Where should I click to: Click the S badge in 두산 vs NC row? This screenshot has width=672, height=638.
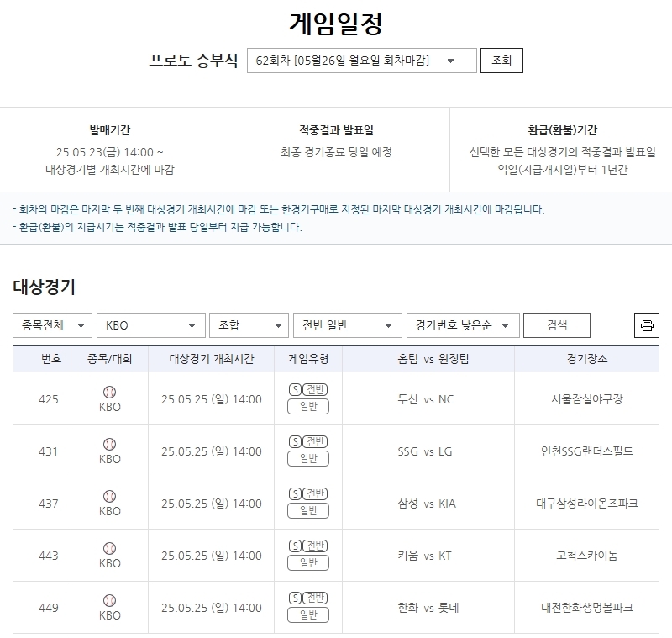(294, 389)
